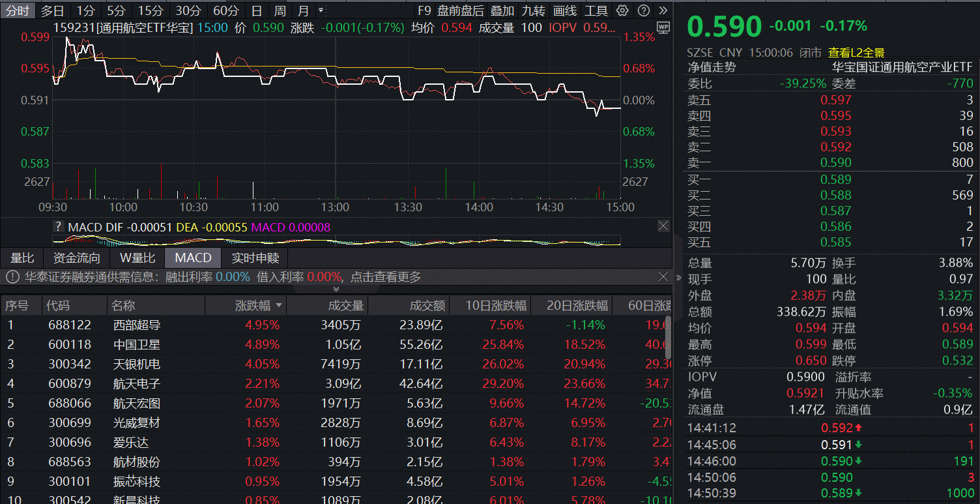The width and height of the screenshot is (980, 504).
Task: Close the MACD indicator panel
Action: click(663, 226)
